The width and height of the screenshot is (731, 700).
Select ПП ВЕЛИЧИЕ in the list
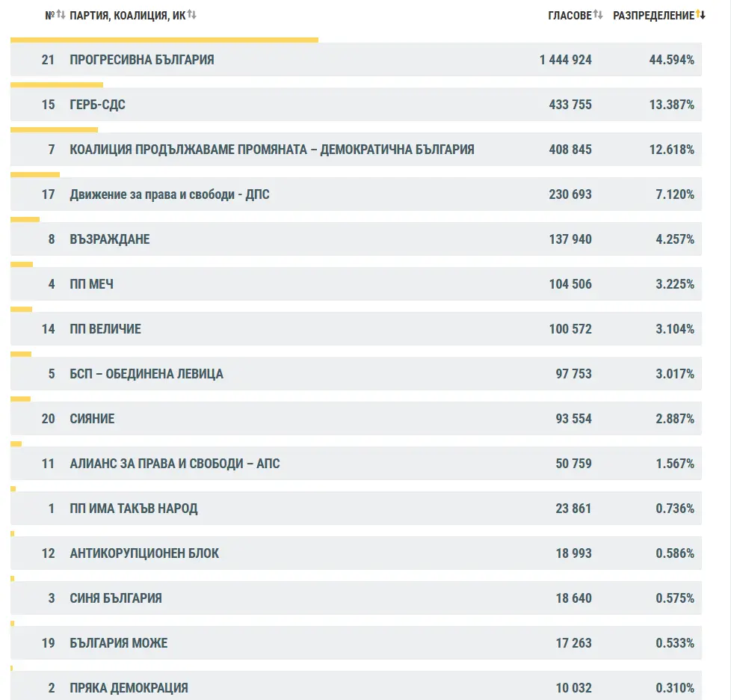click(105, 329)
